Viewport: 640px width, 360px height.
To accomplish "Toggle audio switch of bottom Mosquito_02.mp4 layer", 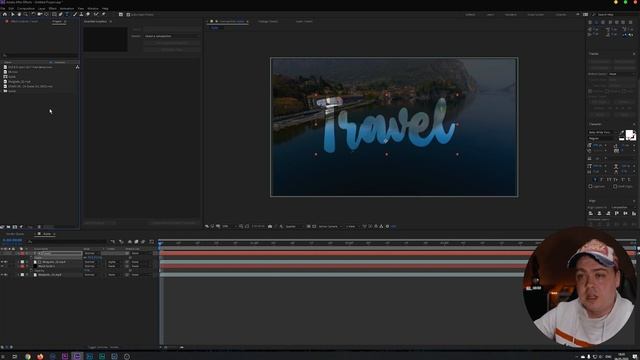I will 6,275.
